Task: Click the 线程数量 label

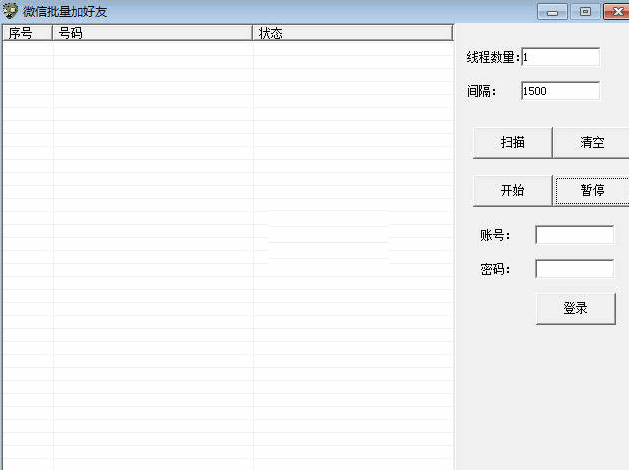Action: pos(493,57)
